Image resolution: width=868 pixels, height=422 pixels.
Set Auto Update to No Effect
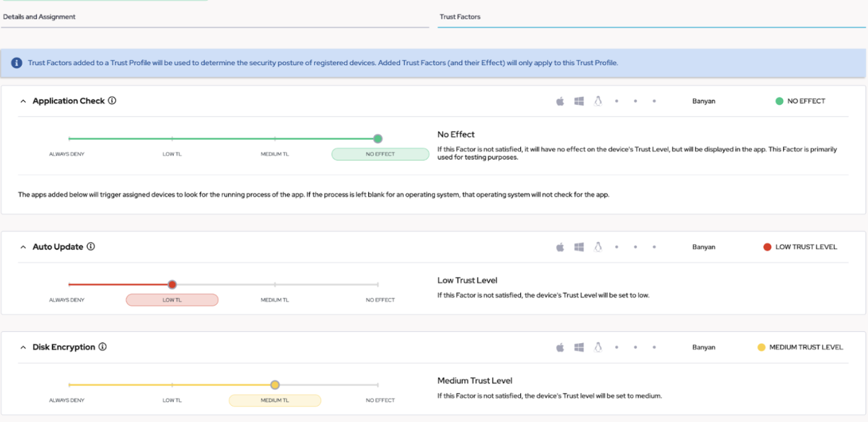[380, 300]
